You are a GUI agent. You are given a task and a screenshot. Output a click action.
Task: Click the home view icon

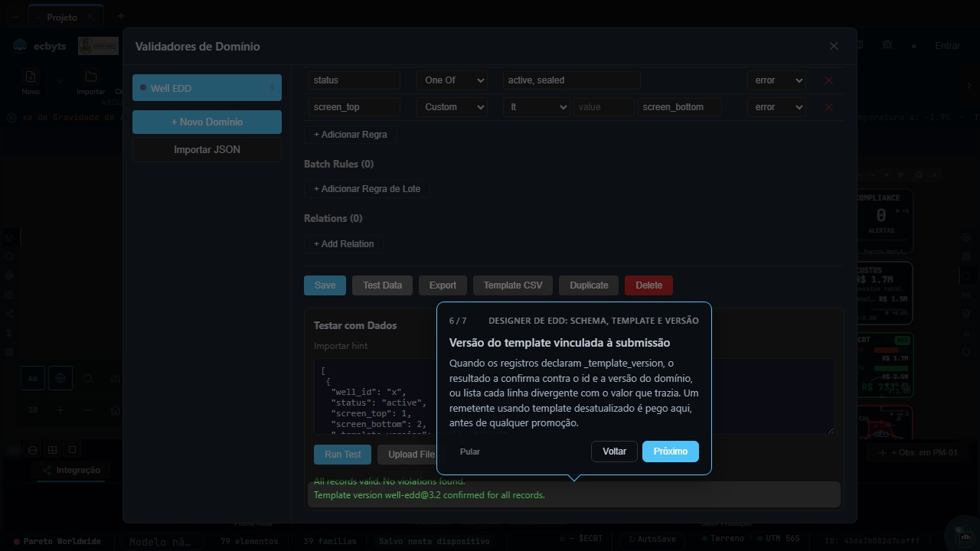point(115,410)
